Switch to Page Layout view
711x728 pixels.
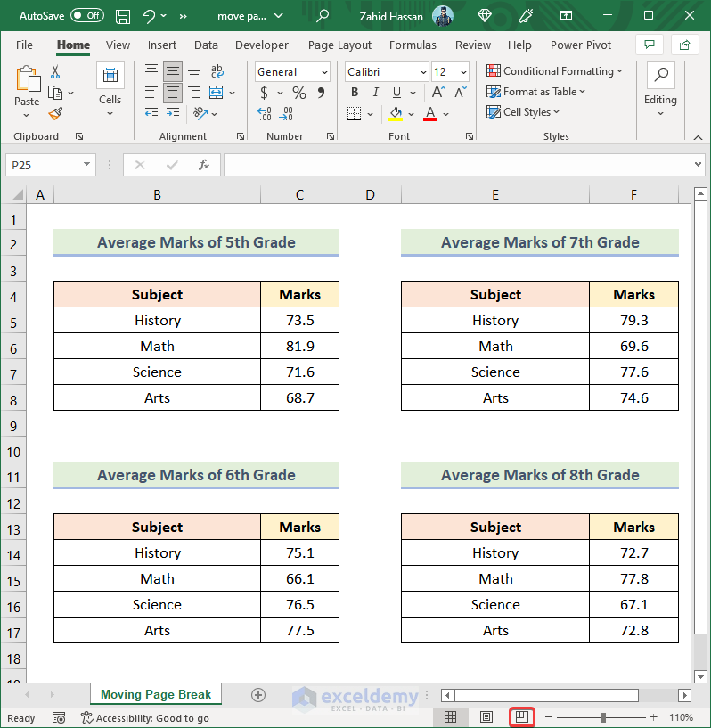(486, 717)
